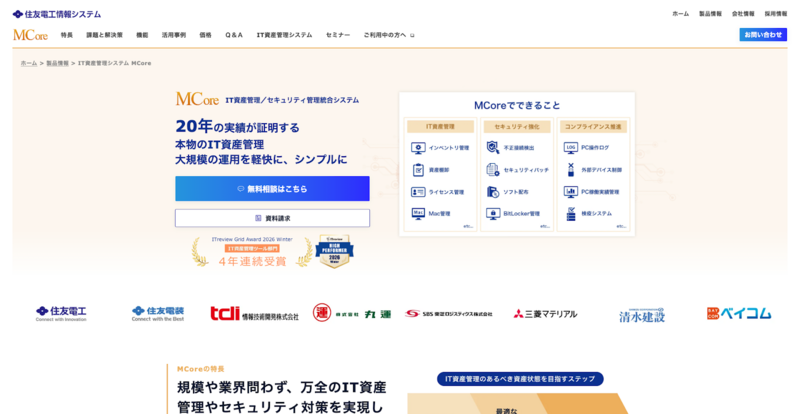The image size is (800, 414).
Task: Go to ホーム in top header
Action: click(x=681, y=14)
